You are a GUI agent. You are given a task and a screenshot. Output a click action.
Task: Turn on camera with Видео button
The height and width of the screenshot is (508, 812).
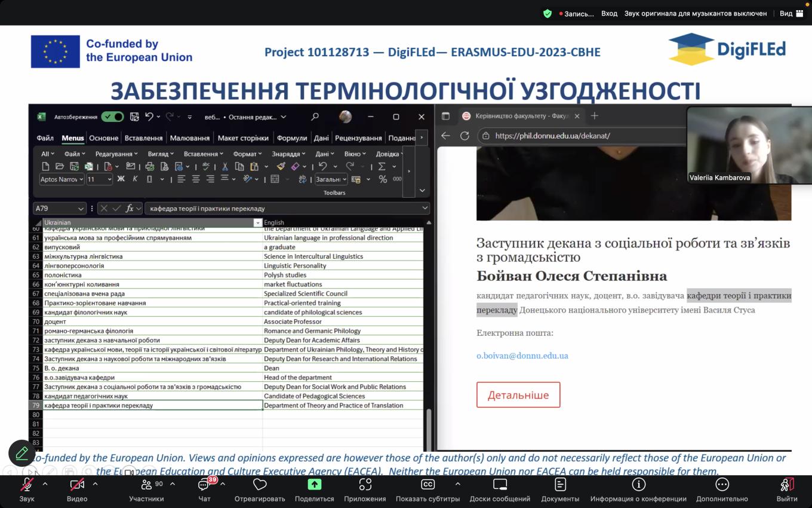point(76,485)
